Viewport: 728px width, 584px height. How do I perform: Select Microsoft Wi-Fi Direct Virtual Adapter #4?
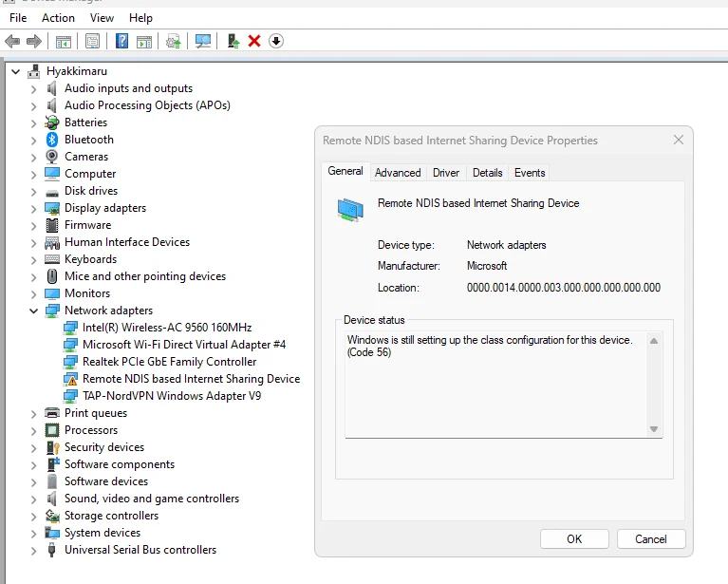[x=184, y=345]
